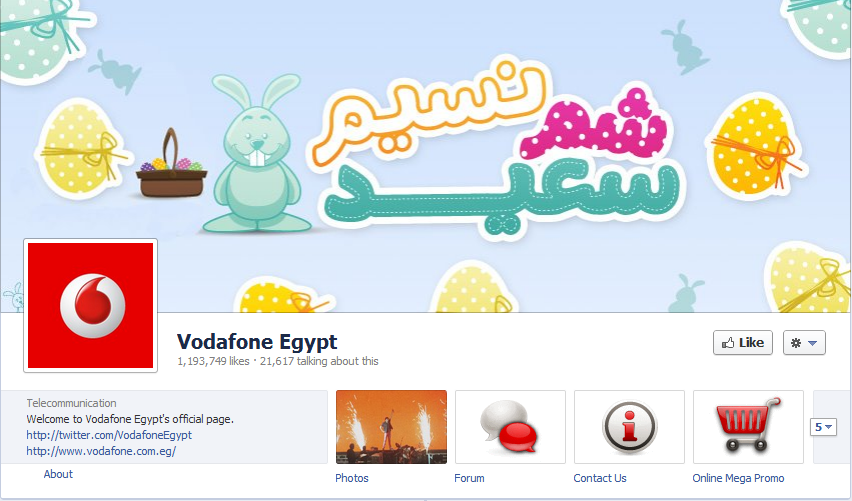Screen dimensions: 852x501
Task: Open the Contact Us text link
Action: click(x=600, y=478)
